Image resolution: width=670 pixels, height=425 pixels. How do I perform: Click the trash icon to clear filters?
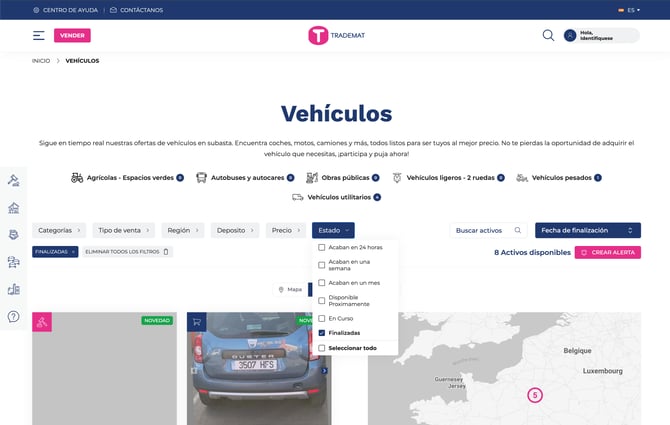[x=166, y=252]
